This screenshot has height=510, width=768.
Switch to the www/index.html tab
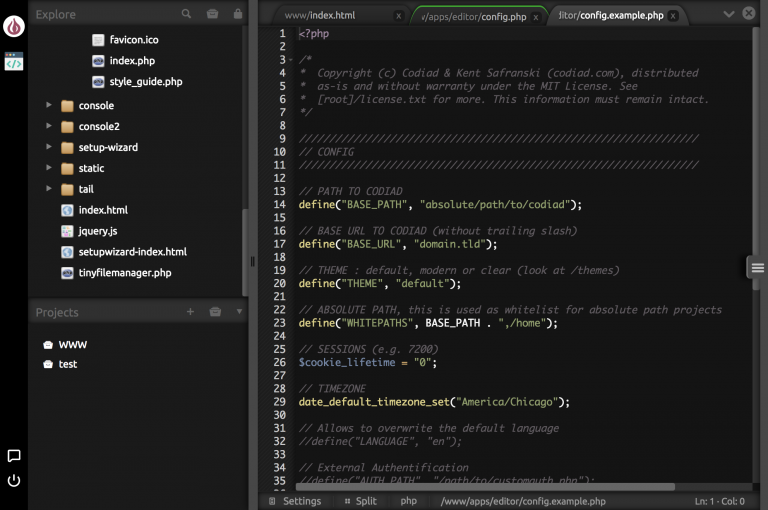[x=319, y=15]
